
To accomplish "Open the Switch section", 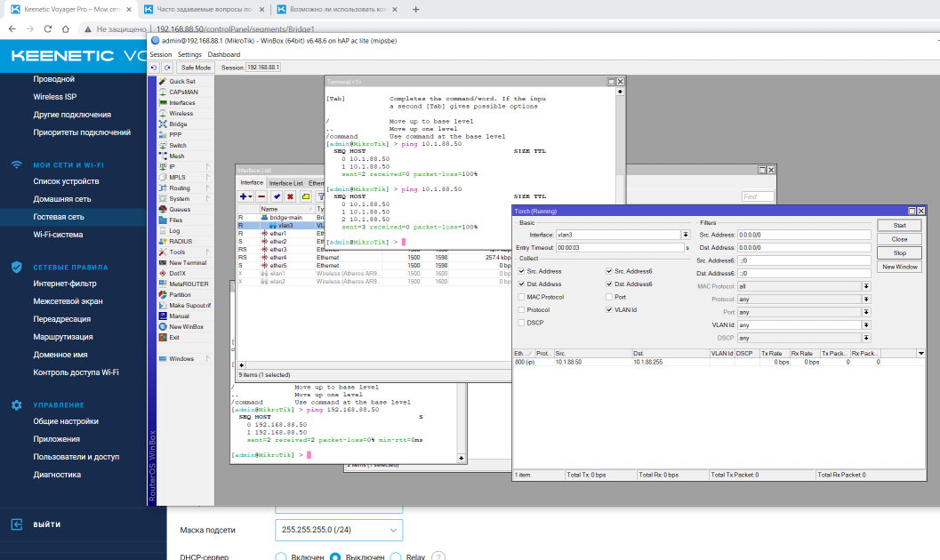I will [x=178, y=146].
